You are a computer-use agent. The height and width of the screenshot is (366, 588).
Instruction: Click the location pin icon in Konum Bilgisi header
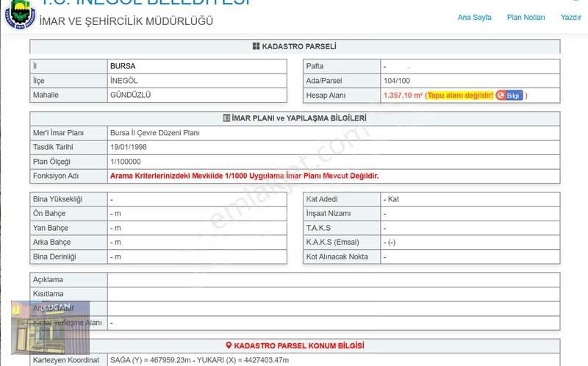[229, 345]
